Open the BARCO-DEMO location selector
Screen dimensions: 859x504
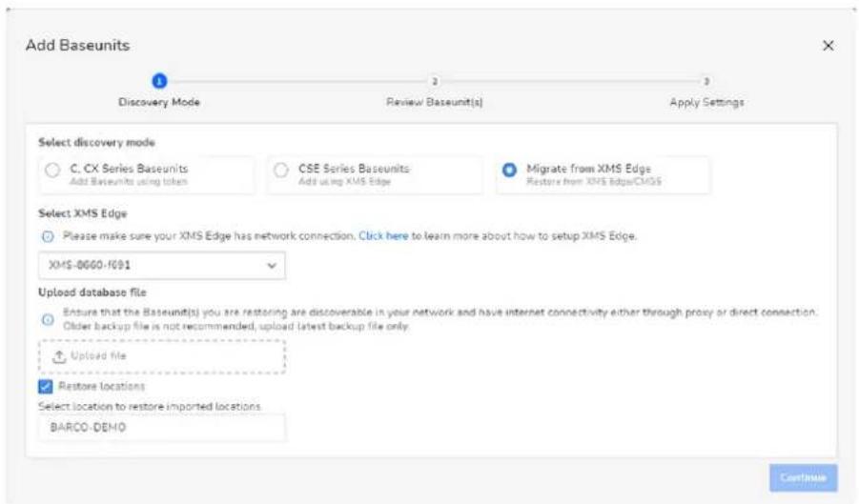click(x=162, y=428)
